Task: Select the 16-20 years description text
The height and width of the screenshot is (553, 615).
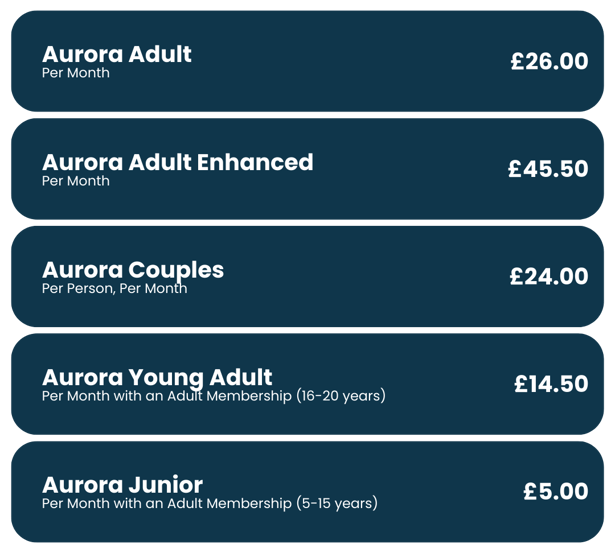Action: point(213,396)
